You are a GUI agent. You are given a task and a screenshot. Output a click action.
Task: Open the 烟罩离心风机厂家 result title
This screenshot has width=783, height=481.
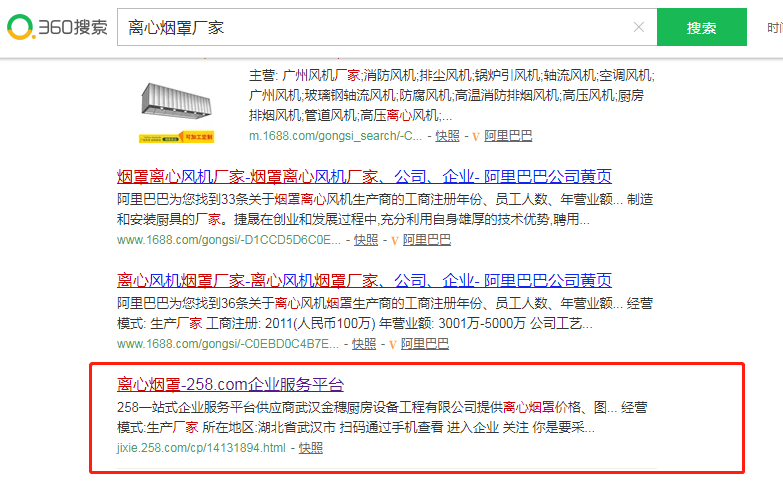pyautogui.click(x=364, y=176)
